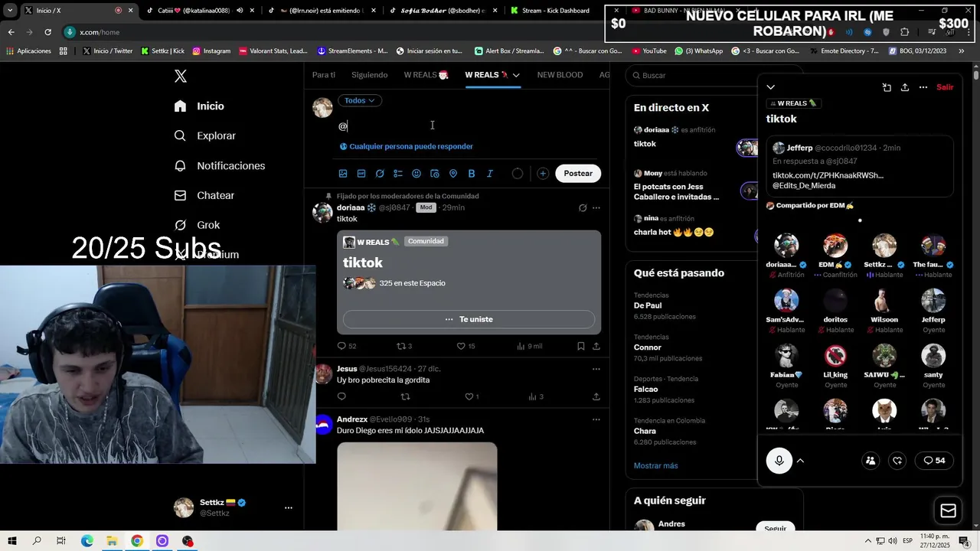Select doriaaa host avatar in Space
Viewport: 980px width, 551px height.
coord(786,246)
